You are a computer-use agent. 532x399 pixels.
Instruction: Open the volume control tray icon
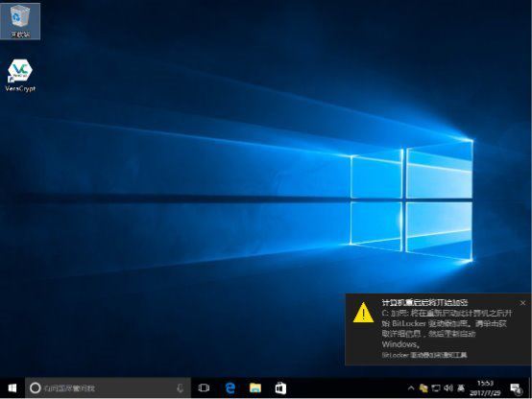pos(447,387)
